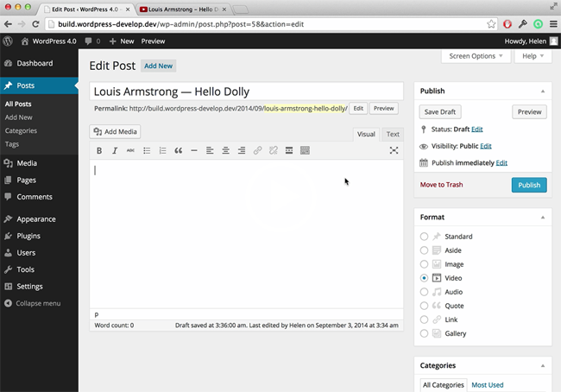Viewport: 561px width, 392px height.
Task: Click permalink Edit button
Action: point(358,109)
